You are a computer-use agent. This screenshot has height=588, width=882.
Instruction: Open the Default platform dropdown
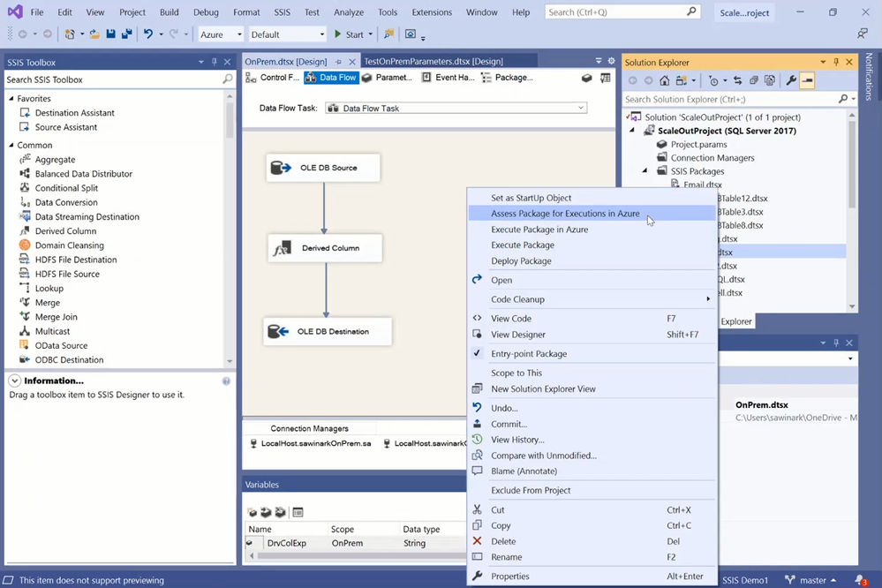coord(321,34)
